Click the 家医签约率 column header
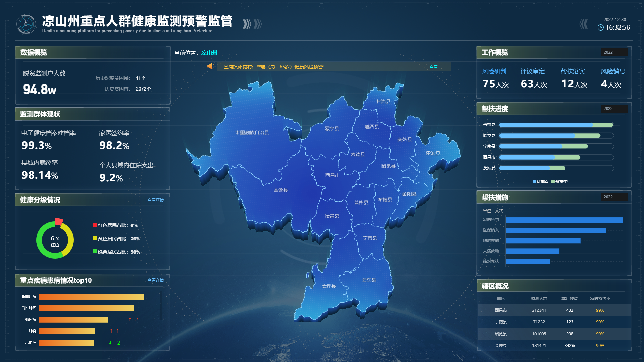Viewport: 644px width, 362px height. click(600, 298)
